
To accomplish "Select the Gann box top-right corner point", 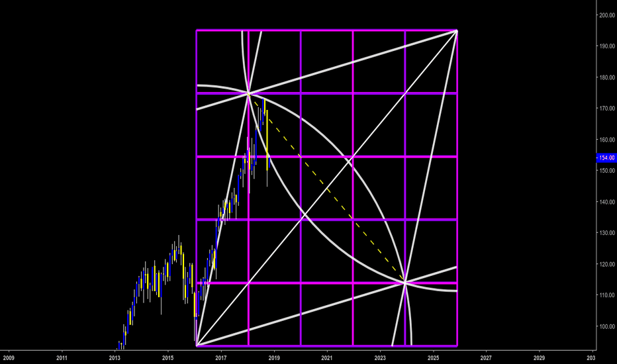I will (456, 30).
